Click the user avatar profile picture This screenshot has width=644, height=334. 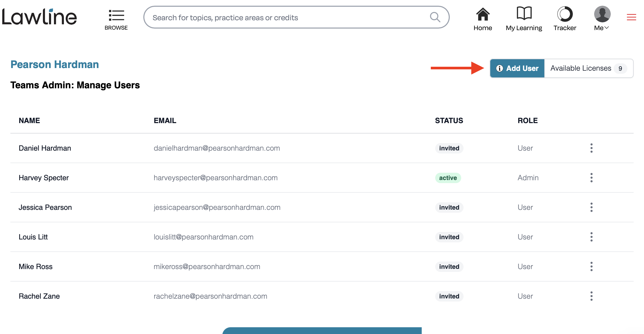(x=602, y=14)
